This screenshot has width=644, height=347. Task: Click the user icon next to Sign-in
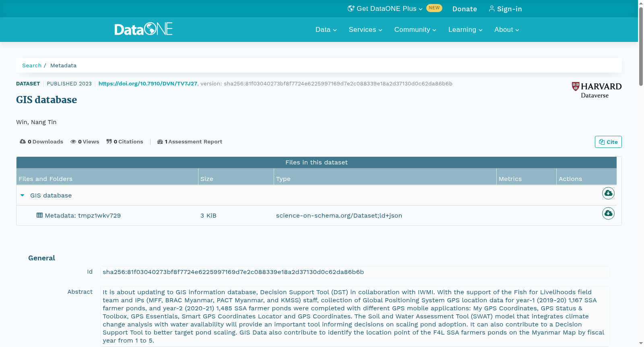coord(491,8)
